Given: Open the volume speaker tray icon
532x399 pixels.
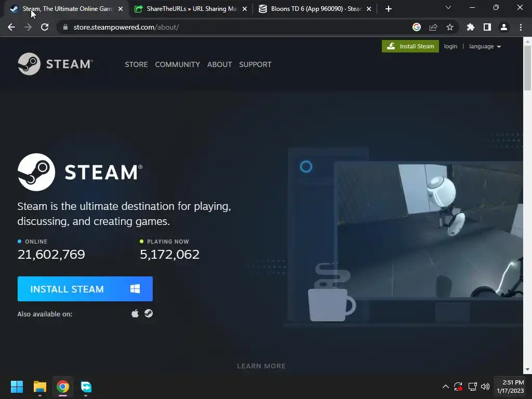Looking at the screenshot, I should coord(485,387).
